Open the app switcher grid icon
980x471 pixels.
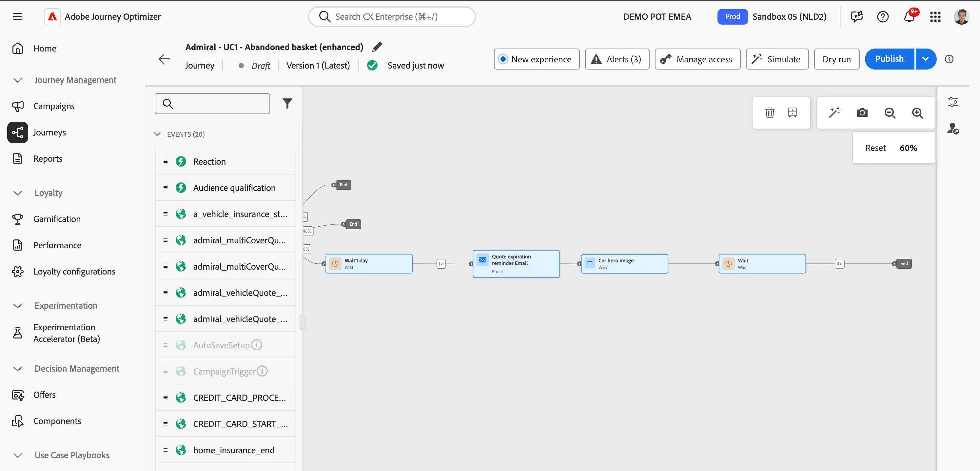click(935, 16)
